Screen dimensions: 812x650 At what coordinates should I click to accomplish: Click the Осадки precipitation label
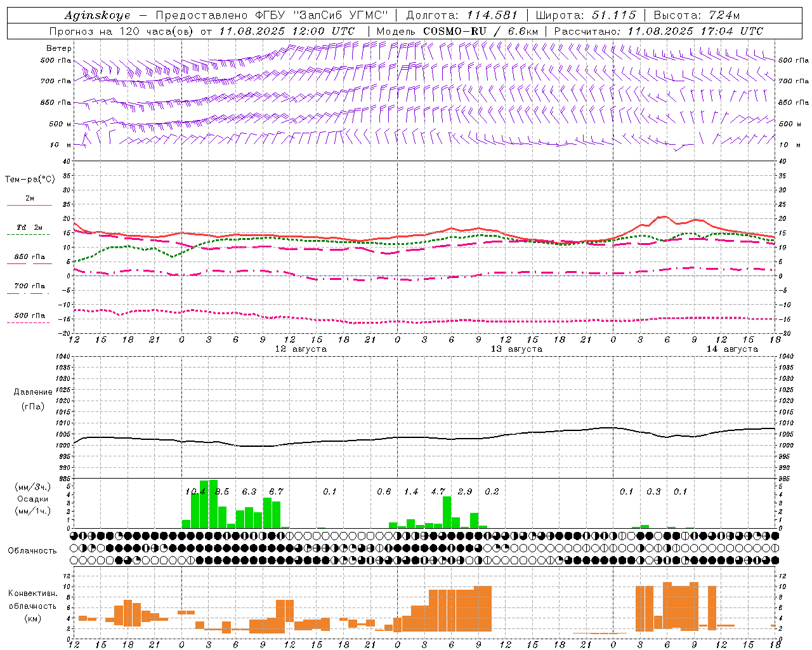click(x=32, y=499)
